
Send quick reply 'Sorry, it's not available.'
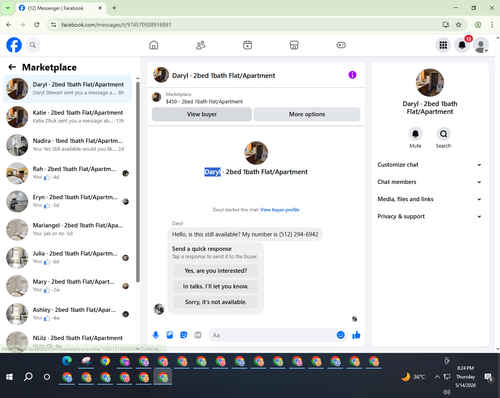point(216,302)
